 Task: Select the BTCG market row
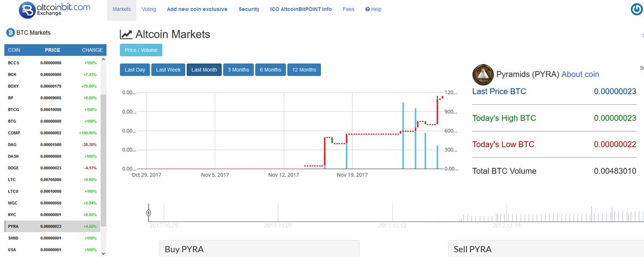click(52, 109)
